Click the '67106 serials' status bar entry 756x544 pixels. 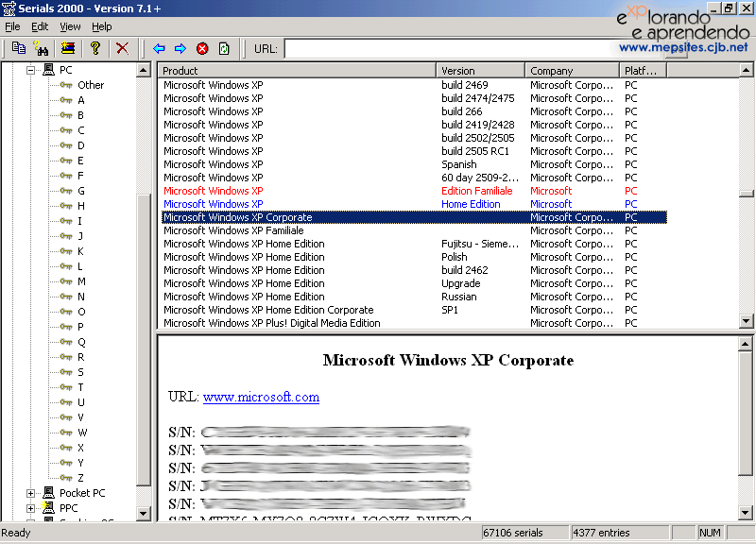click(525, 533)
